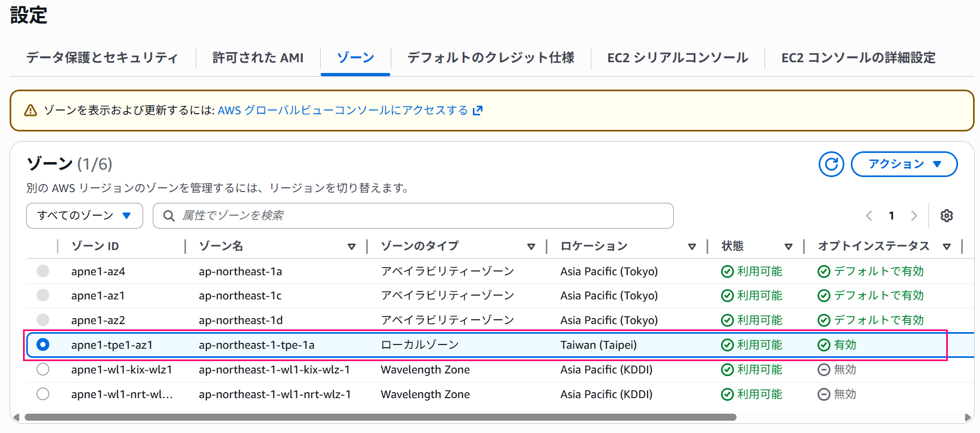Click ap-northeast-1-wl1-kix-wlz-1 zone name
This screenshot has height=433, width=980.
(274, 370)
